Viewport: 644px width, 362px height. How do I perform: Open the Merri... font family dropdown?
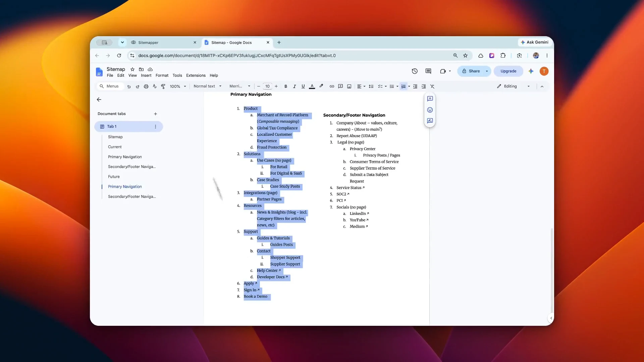click(240, 86)
